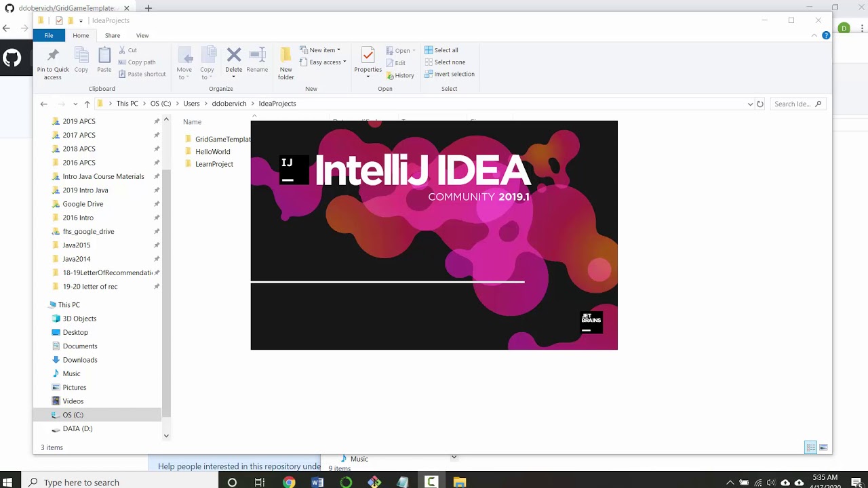
Task: Click the Delete ribbon icon
Action: (x=234, y=60)
